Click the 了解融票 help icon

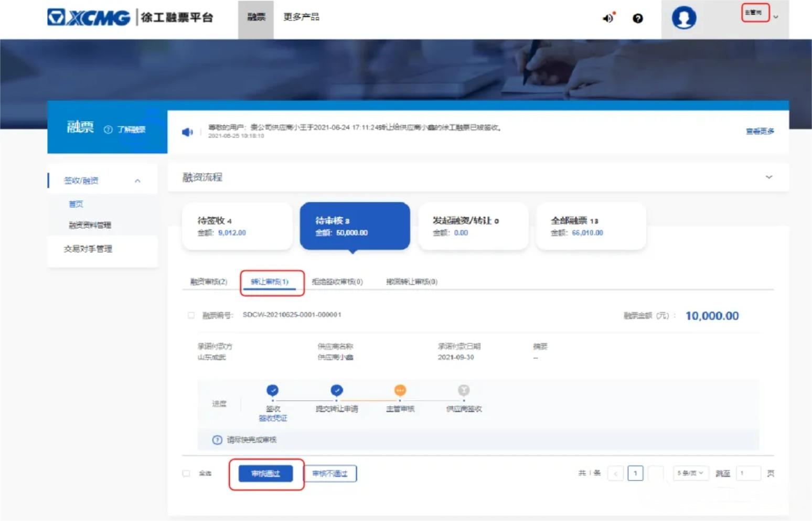click(108, 130)
